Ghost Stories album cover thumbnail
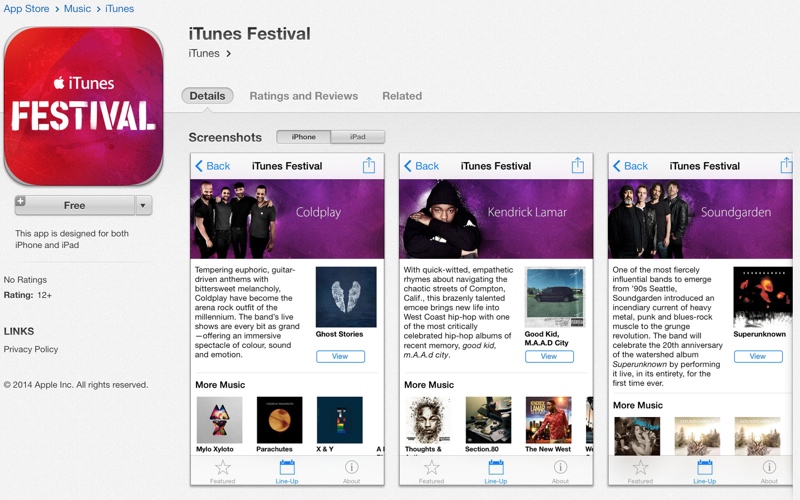 [x=346, y=297]
